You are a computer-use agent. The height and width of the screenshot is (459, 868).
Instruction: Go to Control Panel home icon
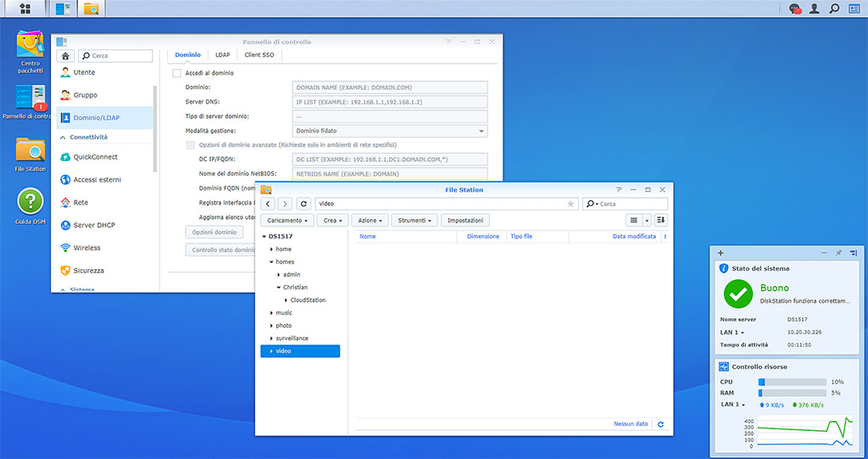(66, 56)
